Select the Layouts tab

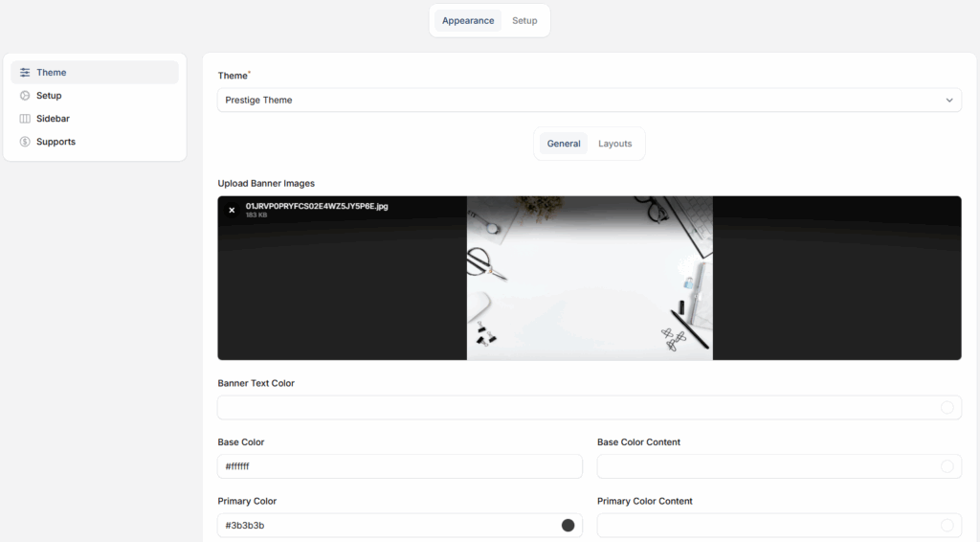pyautogui.click(x=615, y=144)
